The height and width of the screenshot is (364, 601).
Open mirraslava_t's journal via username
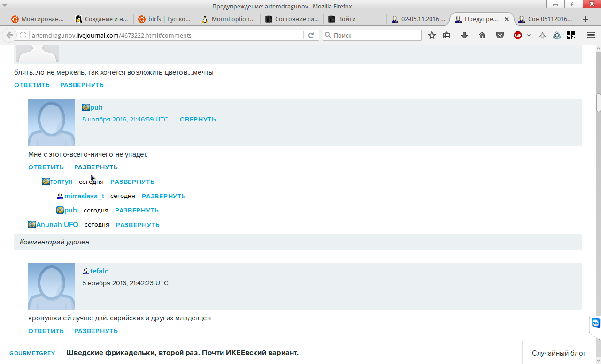[x=85, y=196]
